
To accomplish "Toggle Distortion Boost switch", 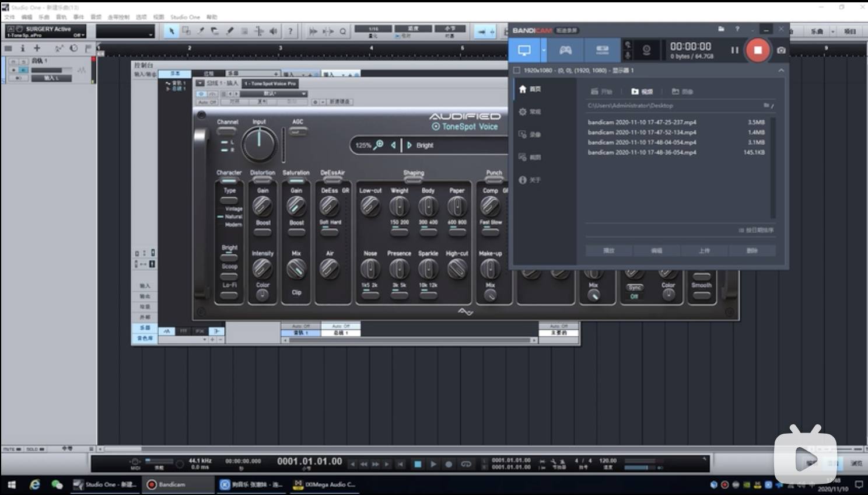I will coord(263,232).
